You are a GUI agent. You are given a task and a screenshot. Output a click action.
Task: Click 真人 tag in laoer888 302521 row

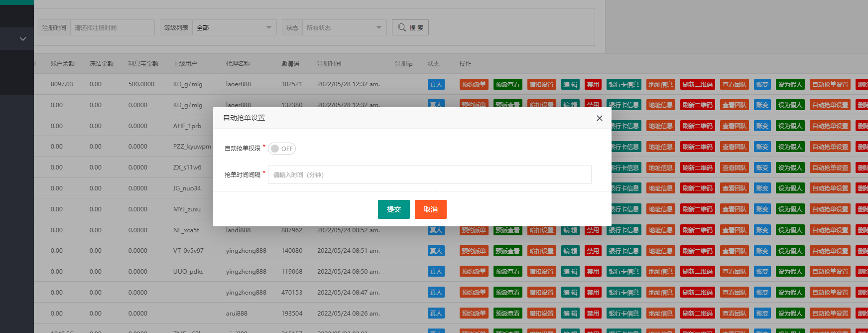(x=436, y=84)
